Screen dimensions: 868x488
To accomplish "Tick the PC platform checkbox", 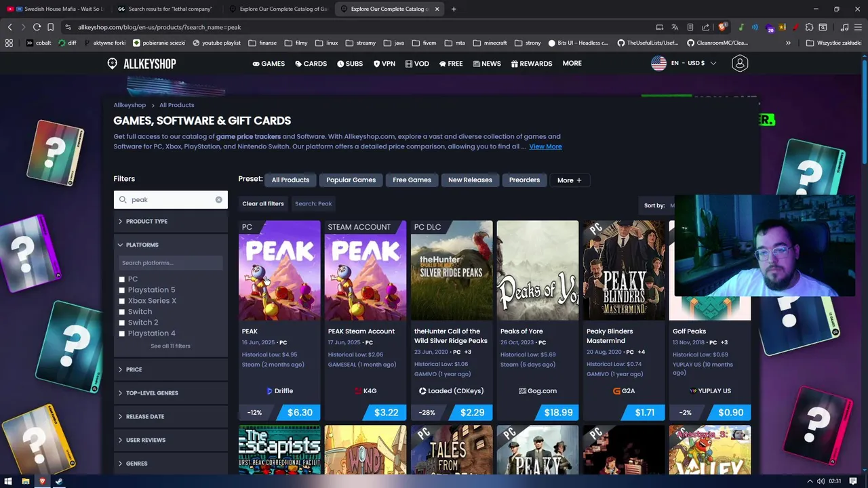I will pos(122,279).
